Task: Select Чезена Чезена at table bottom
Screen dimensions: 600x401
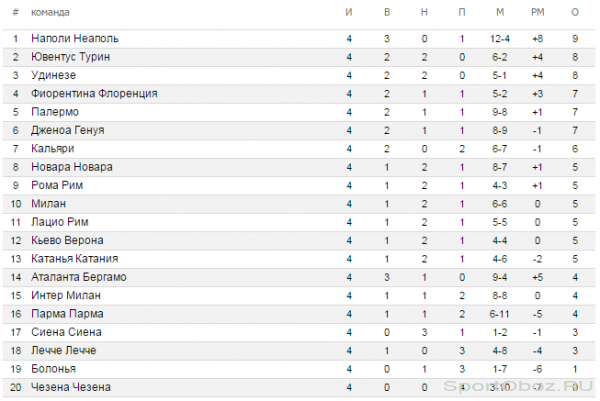Action: coord(71,387)
